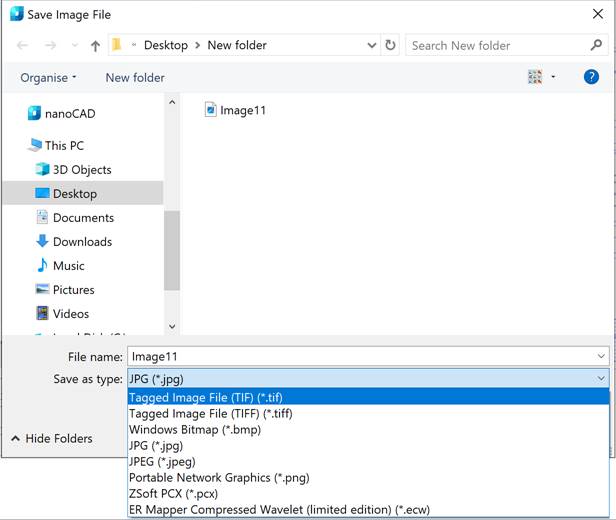Image resolution: width=616 pixels, height=520 pixels.
Task: Go up one folder level
Action: coord(95,46)
